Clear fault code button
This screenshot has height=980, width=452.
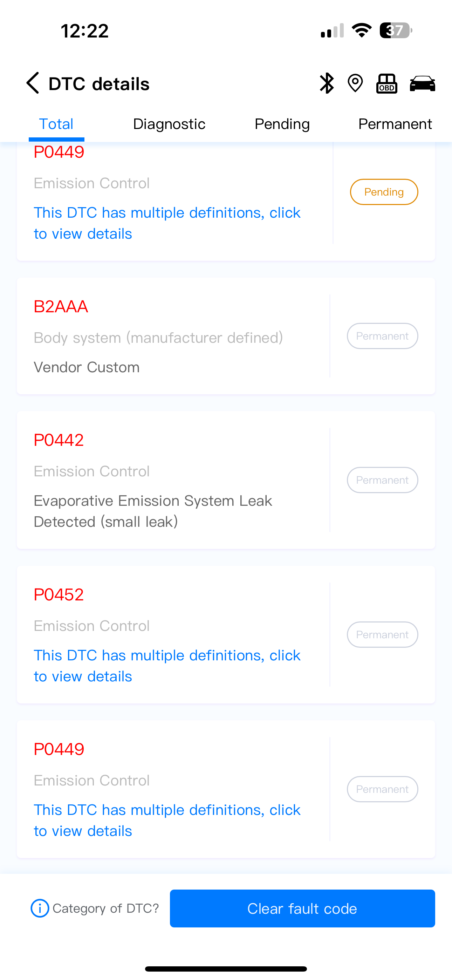pyautogui.click(x=302, y=908)
